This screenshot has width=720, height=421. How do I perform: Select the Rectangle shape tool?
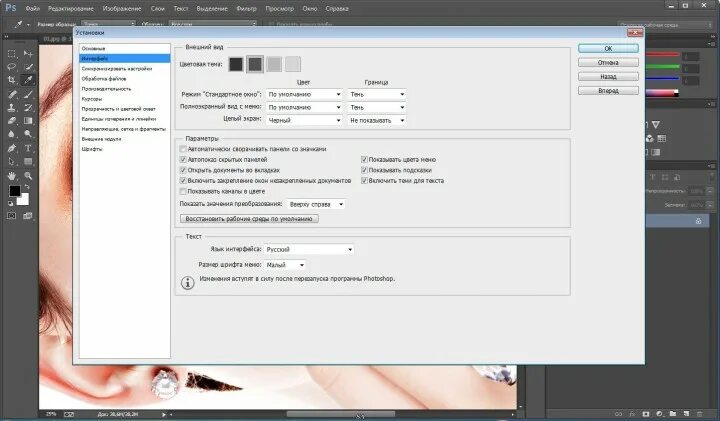[28, 162]
